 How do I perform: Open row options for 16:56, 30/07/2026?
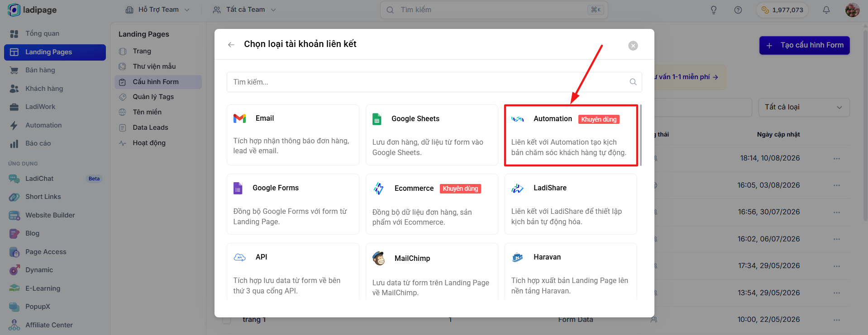point(837,212)
